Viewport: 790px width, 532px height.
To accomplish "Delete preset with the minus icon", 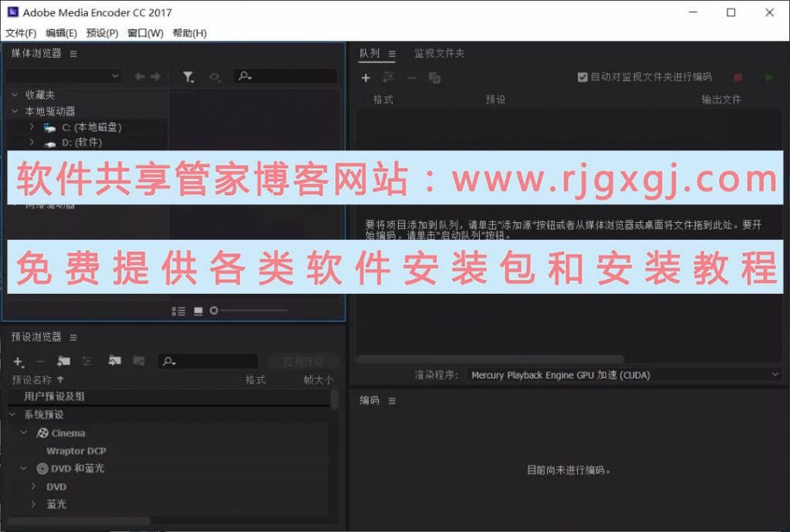I will point(40,362).
